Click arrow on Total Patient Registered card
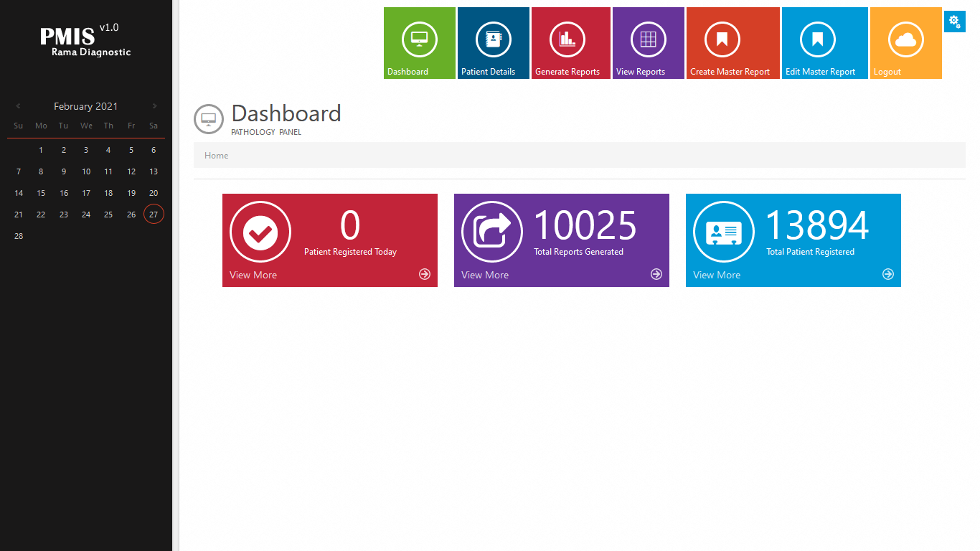 (888, 274)
